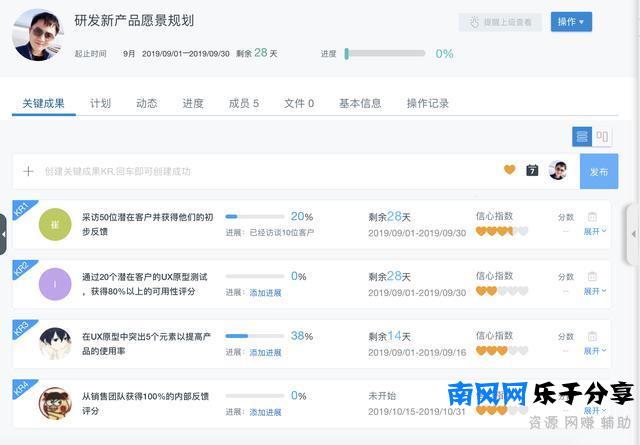The height and width of the screenshot is (445, 640).
Task: Open the calendar date icon in create bar
Action: point(532,170)
